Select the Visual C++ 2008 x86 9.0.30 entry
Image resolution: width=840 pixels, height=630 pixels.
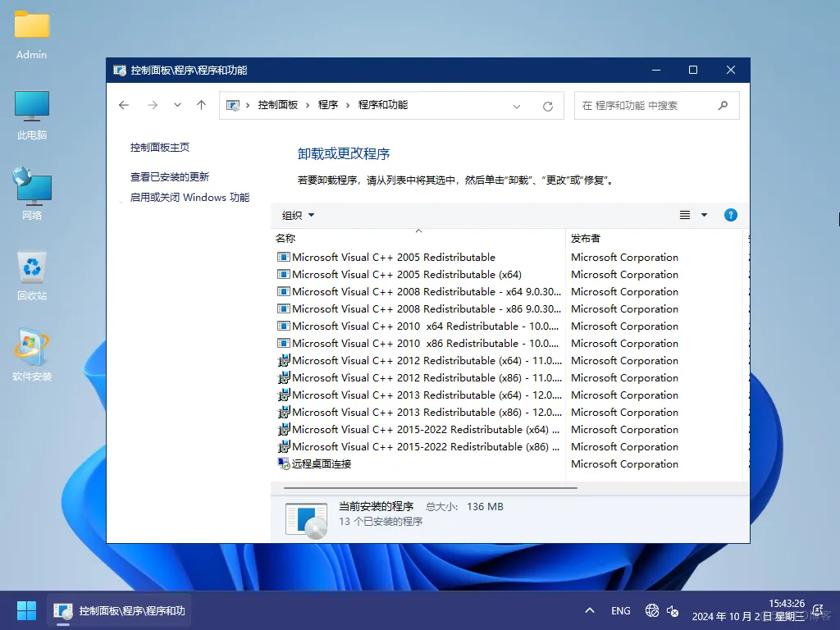tap(418, 308)
